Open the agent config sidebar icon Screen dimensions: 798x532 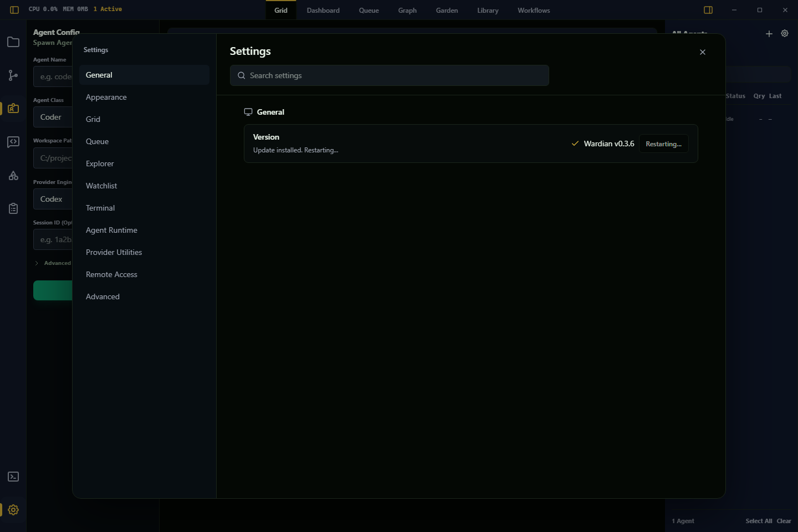click(x=13, y=109)
